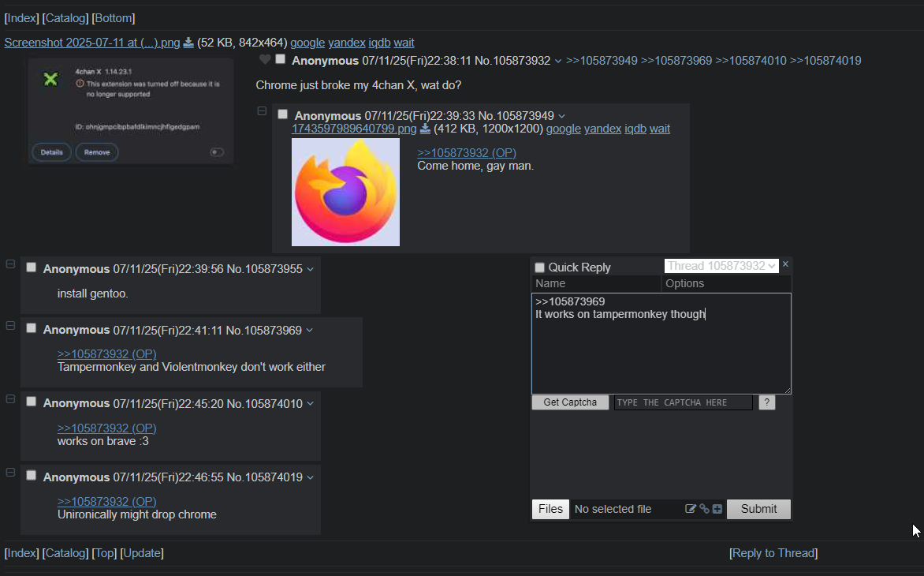Search OP image with google link
This screenshot has width=924, height=576.
[x=307, y=43]
